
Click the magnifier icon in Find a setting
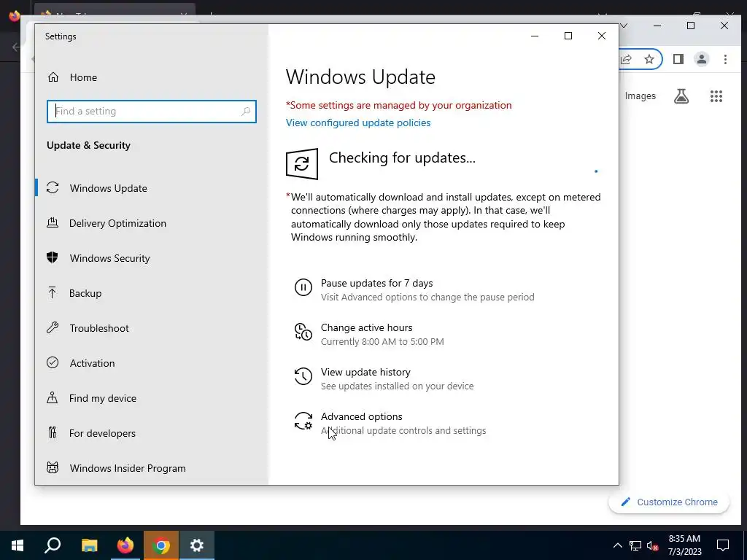click(x=246, y=112)
